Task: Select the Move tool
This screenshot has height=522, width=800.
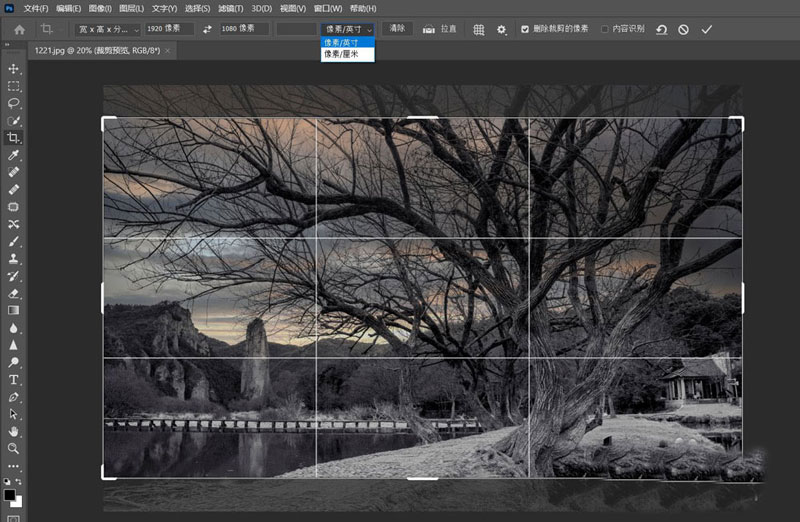Action: tap(14, 68)
